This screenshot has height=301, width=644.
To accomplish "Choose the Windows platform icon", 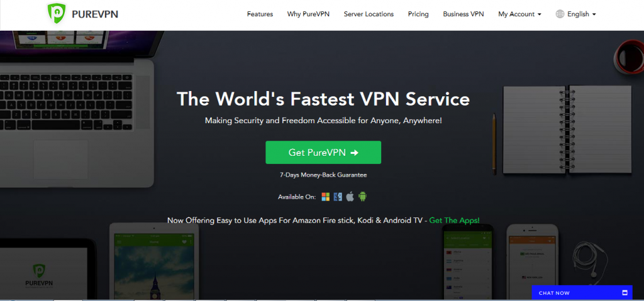I will click(326, 197).
